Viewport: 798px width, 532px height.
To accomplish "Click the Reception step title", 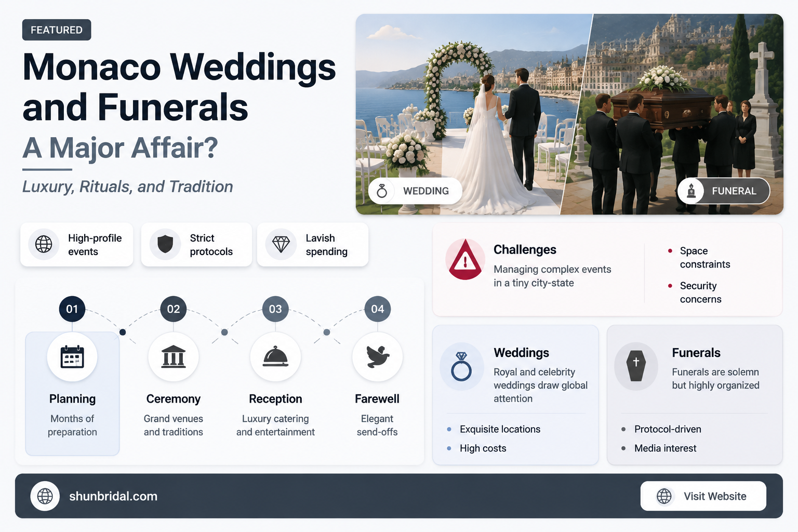I will tap(275, 399).
